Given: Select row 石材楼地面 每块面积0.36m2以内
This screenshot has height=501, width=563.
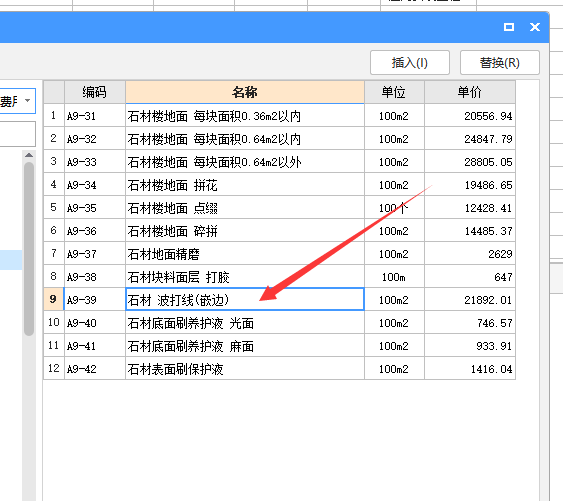Looking at the screenshot, I should click(245, 116).
